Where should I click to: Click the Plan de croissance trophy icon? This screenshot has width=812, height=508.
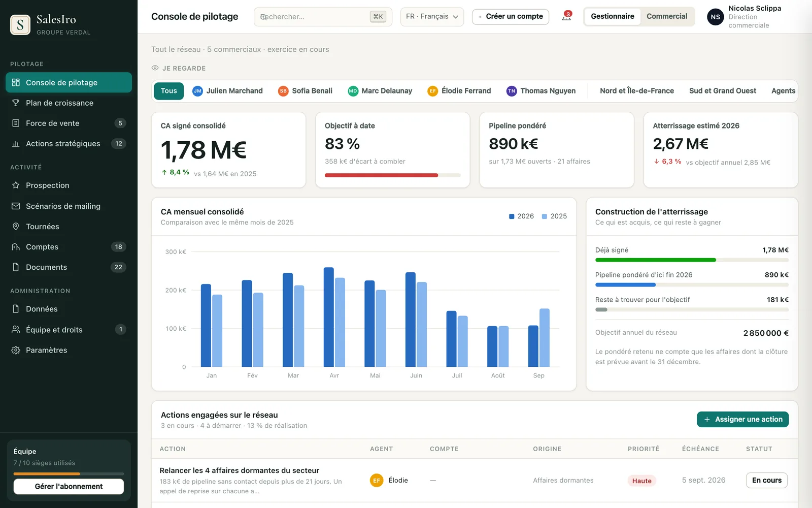pyautogui.click(x=16, y=103)
